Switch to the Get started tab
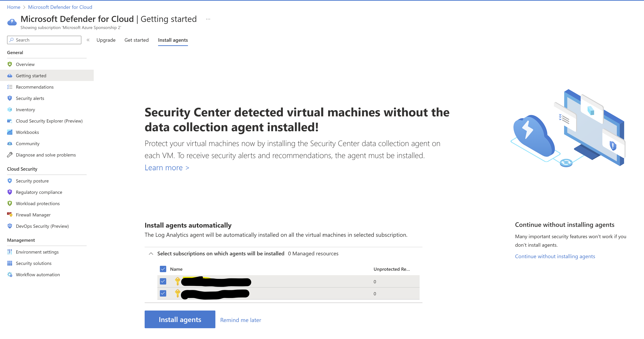Image resolution: width=644 pixels, height=339 pixels. 137,40
